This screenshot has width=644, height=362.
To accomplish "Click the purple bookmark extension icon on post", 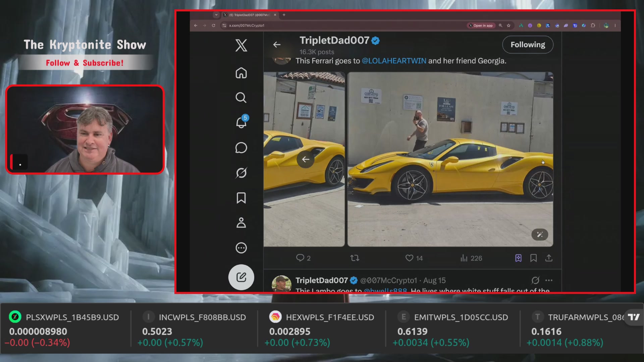I will [518, 258].
